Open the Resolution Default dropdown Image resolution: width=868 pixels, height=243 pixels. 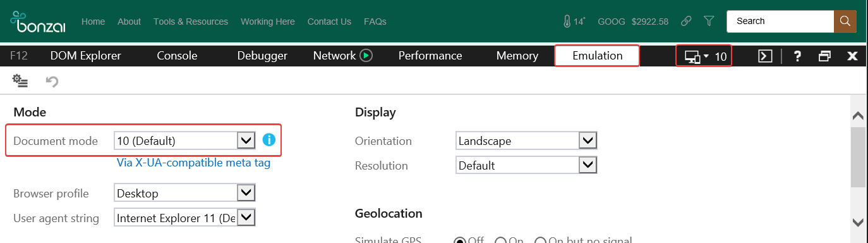(526, 165)
